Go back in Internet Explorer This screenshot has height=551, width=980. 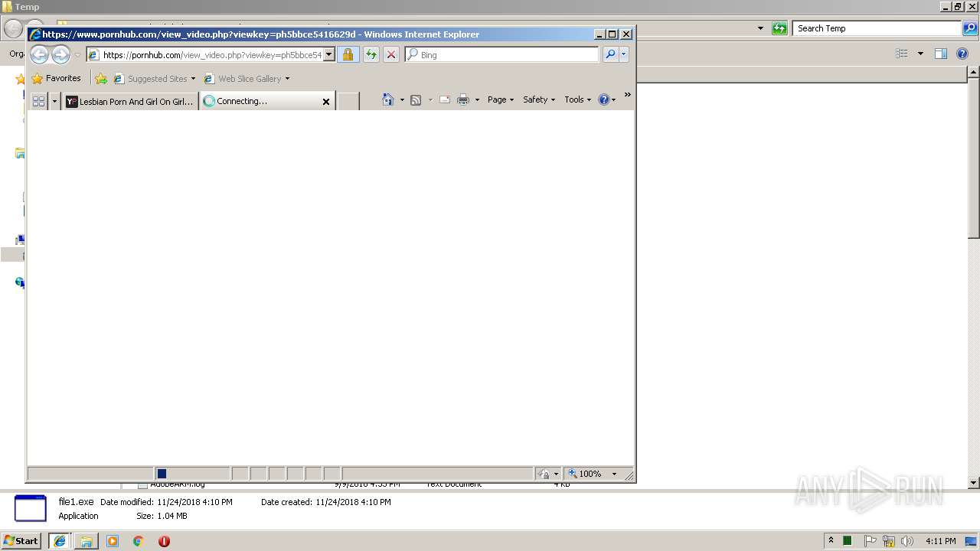point(39,54)
